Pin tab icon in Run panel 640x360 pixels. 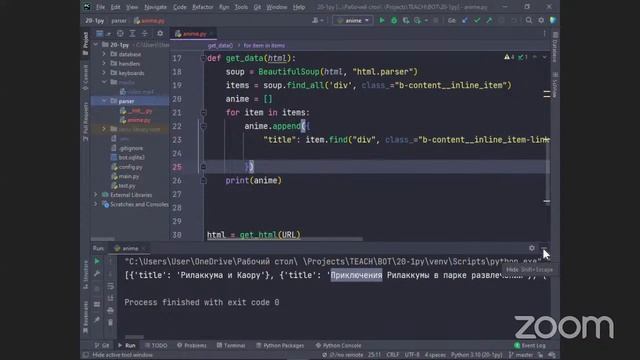(x=97, y=320)
